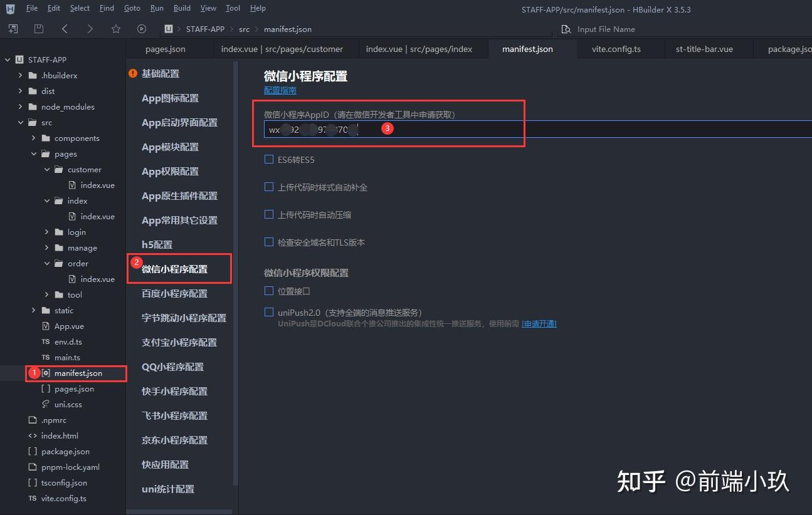Click the 申请开通 link for uniPush
This screenshot has height=515, width=812.
(x=539, y=323)
